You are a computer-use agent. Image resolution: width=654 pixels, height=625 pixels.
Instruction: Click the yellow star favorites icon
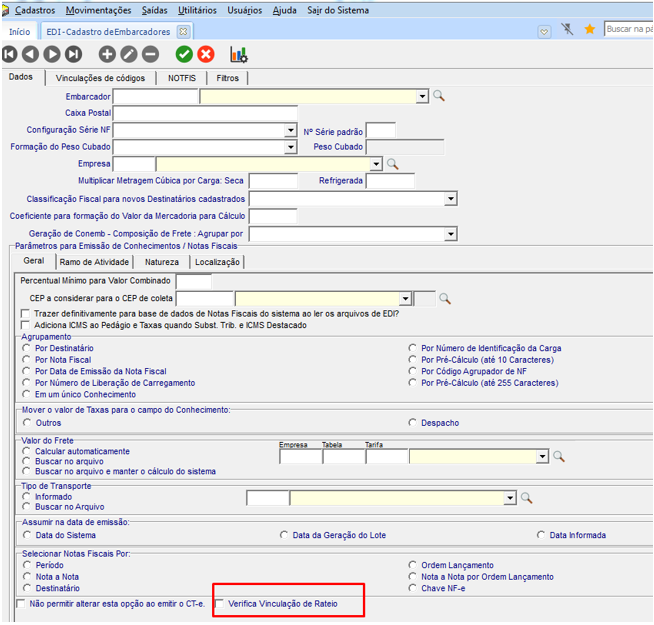pos(590,30)
